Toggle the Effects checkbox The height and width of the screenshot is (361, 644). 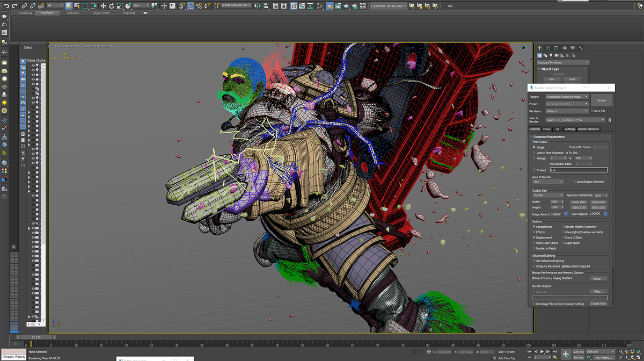(534, 232)
